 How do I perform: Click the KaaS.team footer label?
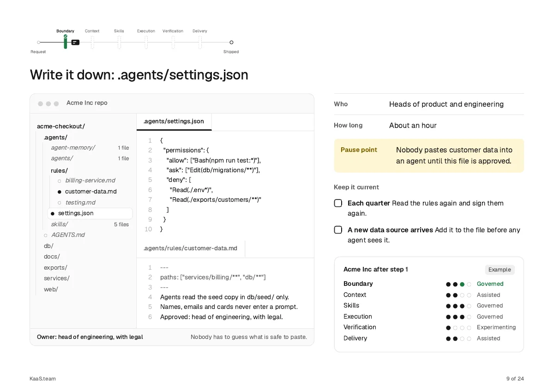coord(42,379)
